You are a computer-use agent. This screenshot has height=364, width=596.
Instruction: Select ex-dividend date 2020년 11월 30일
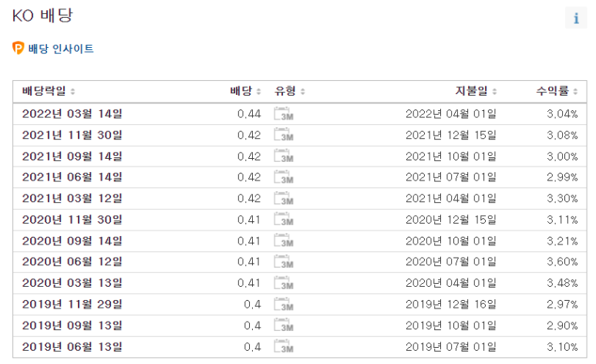tap(72, 220)
